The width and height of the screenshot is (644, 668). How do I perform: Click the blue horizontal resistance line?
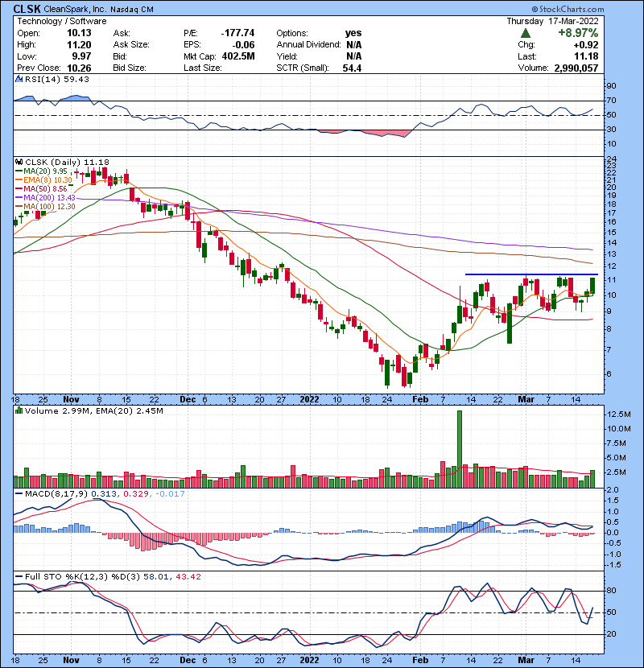coord(531,274)
